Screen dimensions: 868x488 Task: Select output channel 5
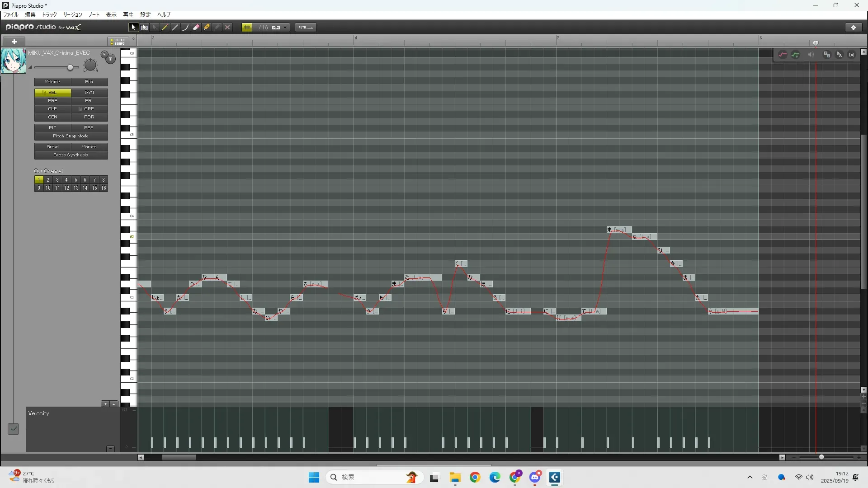75,180
